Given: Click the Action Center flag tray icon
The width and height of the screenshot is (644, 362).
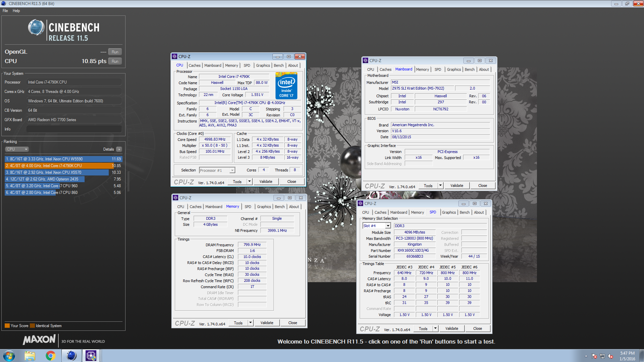Looking at the screenshot, I should click(594, 356).
